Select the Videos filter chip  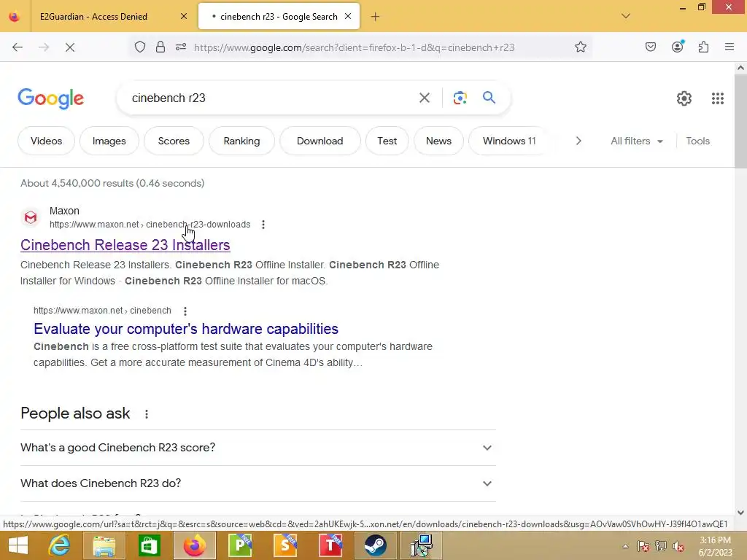click(x=46, y=141)
